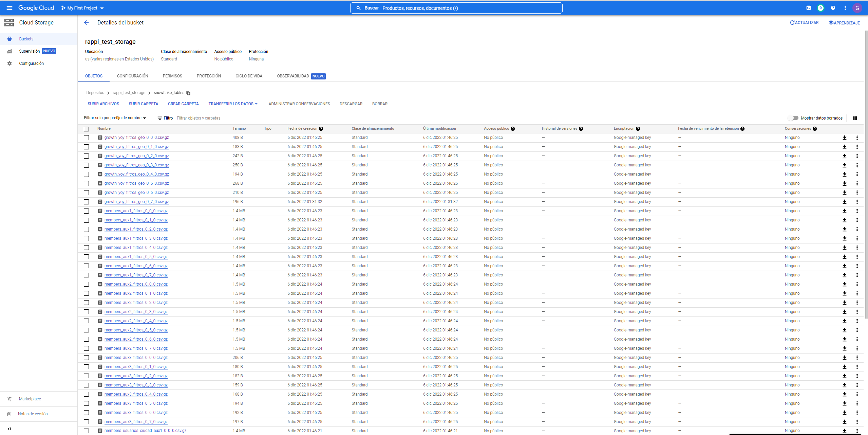
Task: Click Crear carpeta button
Action: point(183,104)
